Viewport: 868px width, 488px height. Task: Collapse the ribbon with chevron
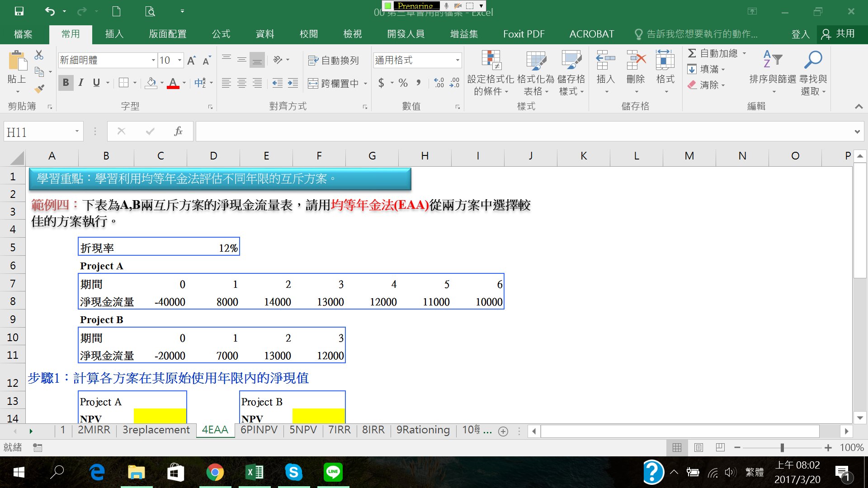pyautogui.click(x=859, y=106)
